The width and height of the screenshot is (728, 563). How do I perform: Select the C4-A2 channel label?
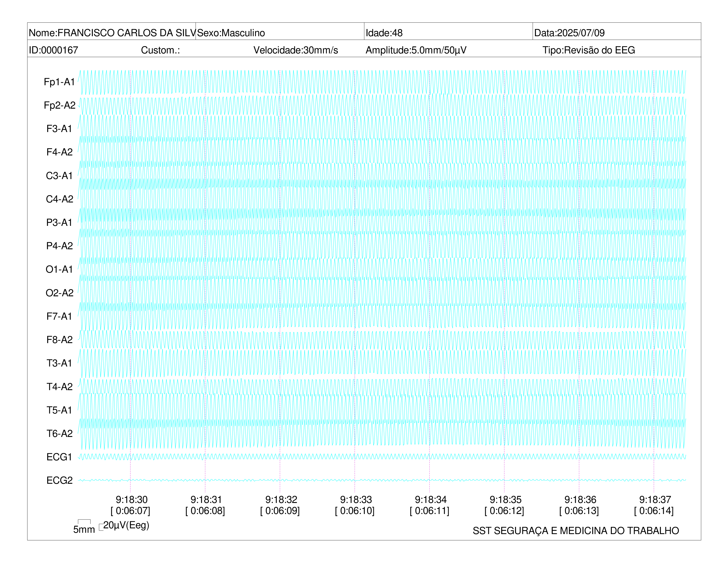pos(60,199)
